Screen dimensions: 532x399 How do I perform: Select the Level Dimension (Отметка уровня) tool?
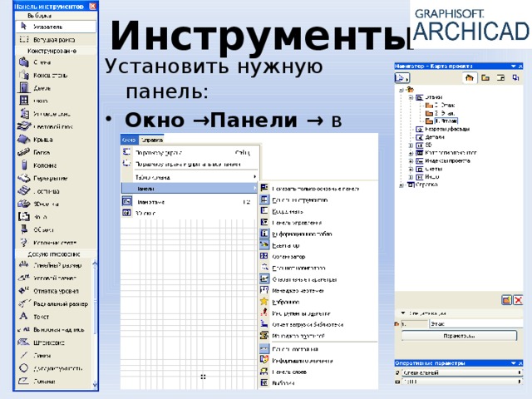click(x=53, y=291)
